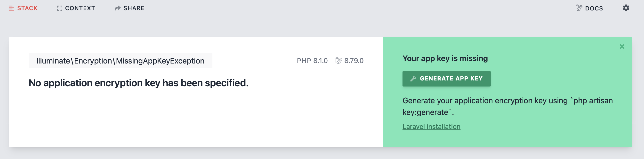Click the PHP 8.1.0 version label
644x159 pixels.
click(312, 61)
